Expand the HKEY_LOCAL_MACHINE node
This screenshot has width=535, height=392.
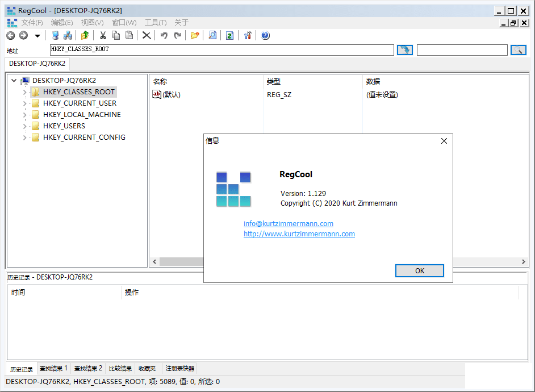(24, 115)
